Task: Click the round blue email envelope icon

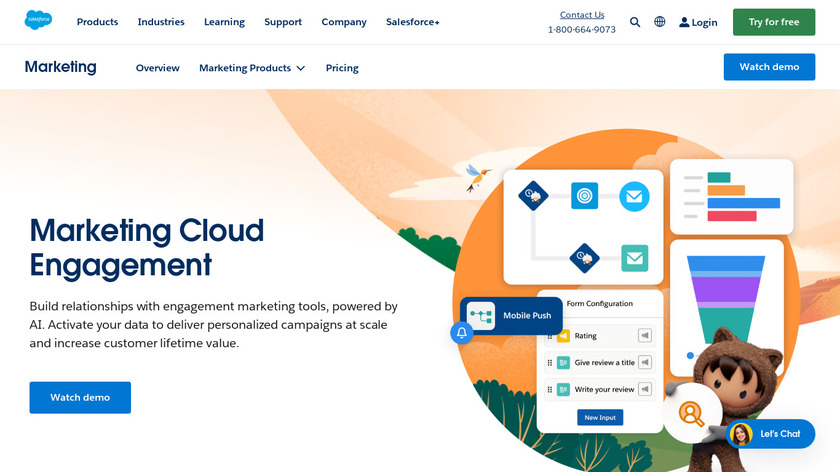Action: pos(634,197)
